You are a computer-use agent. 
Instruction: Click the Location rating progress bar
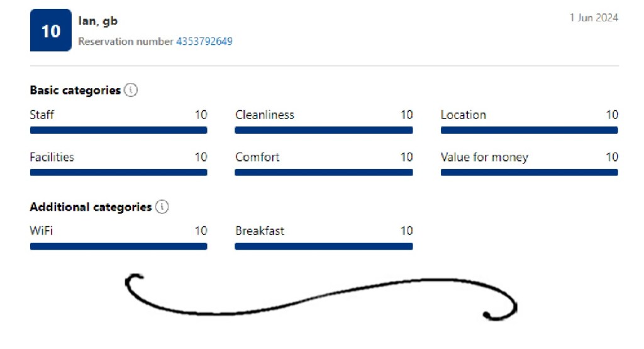(x=529, y=130)
